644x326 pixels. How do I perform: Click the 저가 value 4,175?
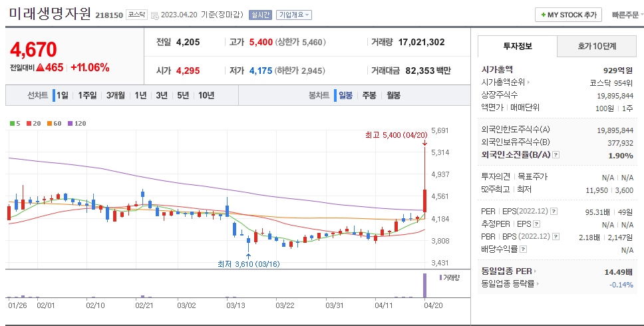261,71
